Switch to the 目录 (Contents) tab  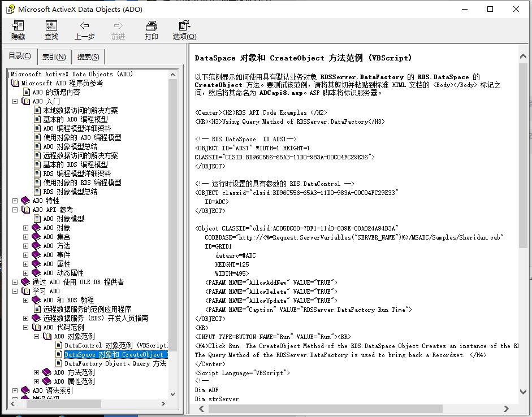pyautogui.click(x=20, y=56)
